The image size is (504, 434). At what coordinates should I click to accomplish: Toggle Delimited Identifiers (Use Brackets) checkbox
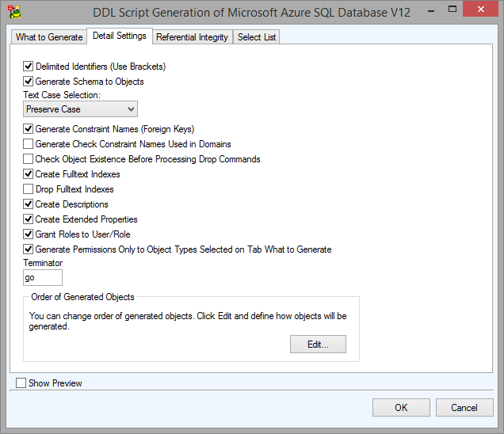tap(29, 67)
